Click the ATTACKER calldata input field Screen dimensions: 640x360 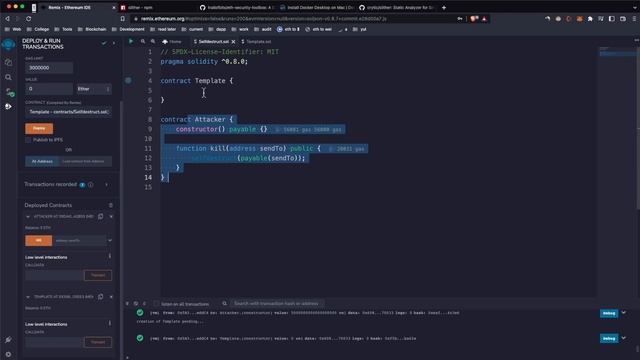pos(54,276)
